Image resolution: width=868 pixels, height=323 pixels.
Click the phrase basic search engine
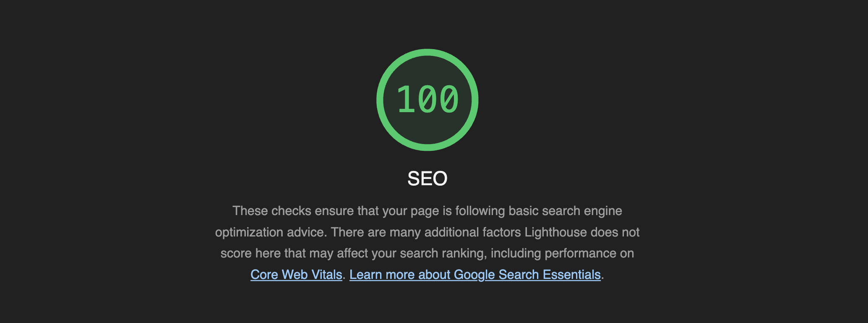565,211
